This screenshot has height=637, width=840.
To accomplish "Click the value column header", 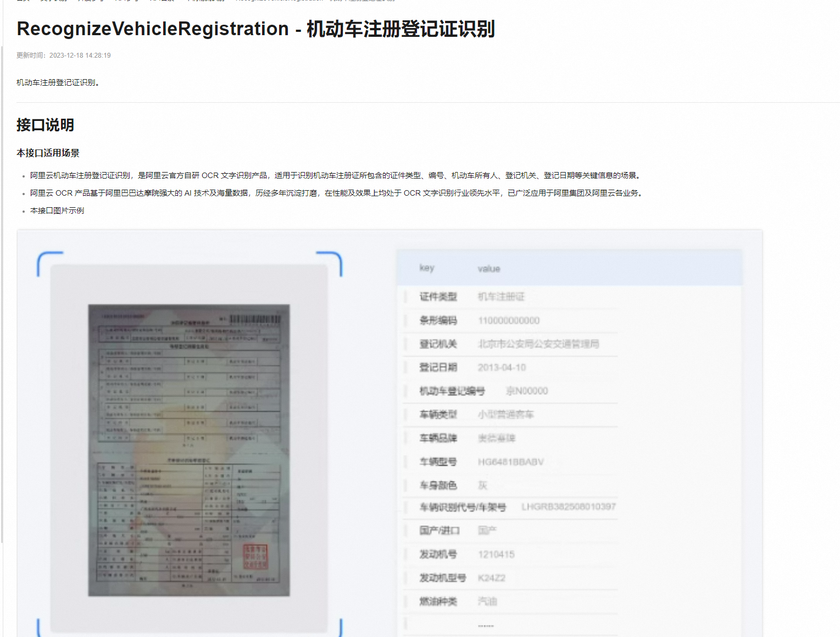I will click(x=489, y=268).
